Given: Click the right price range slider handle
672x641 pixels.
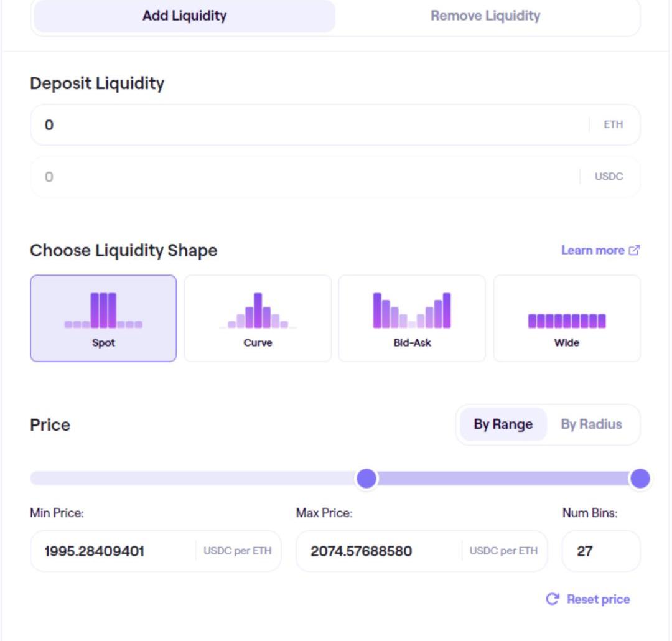Looking at the screenshot, I should [x=640, y=479].
